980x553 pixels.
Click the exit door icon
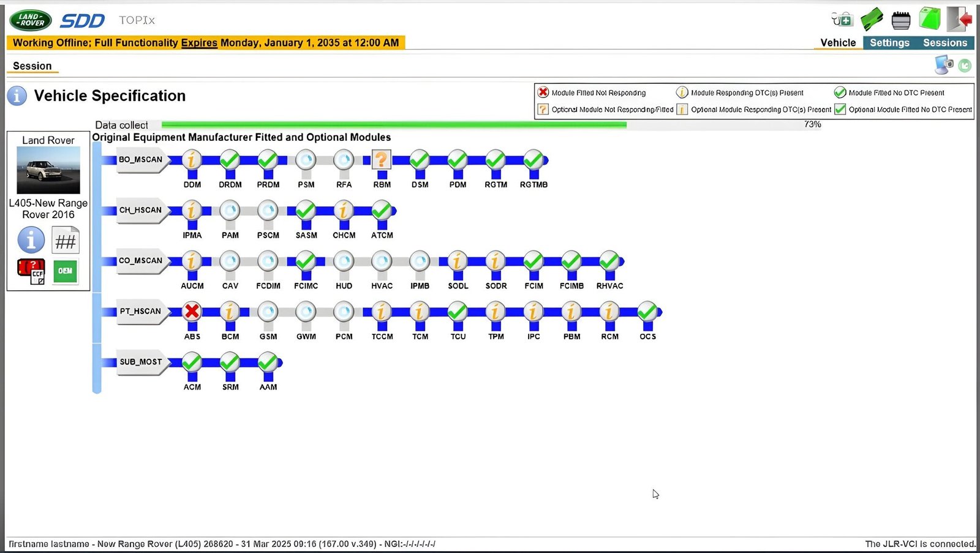[x=960, y=19]
